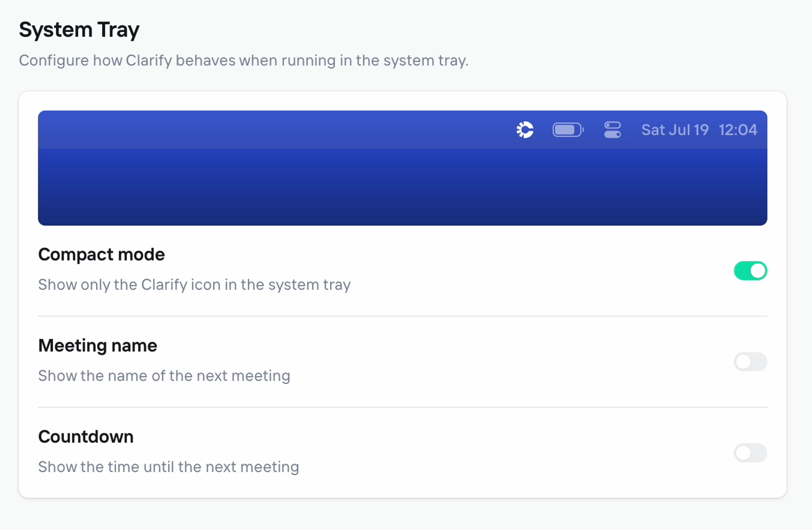This screenshot has height=530, width=812.
Task: Click the battery icon in the tray preview
Action: tap(568, 130)
